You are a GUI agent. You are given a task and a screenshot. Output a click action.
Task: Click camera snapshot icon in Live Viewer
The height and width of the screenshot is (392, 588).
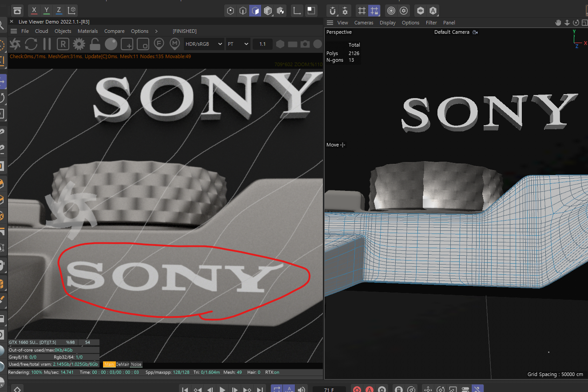pyautogui.click(x=305, y=44)
